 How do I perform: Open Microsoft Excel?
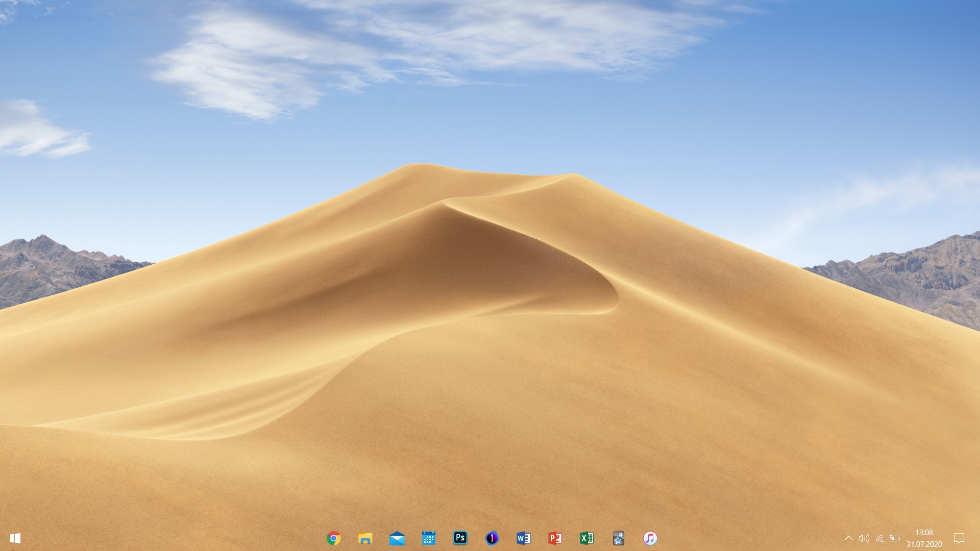coord(586,538)
